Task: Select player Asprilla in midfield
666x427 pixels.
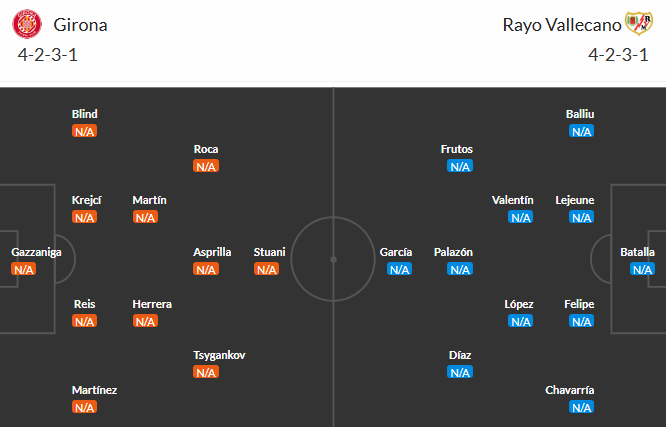Action: tap(212, 252)
